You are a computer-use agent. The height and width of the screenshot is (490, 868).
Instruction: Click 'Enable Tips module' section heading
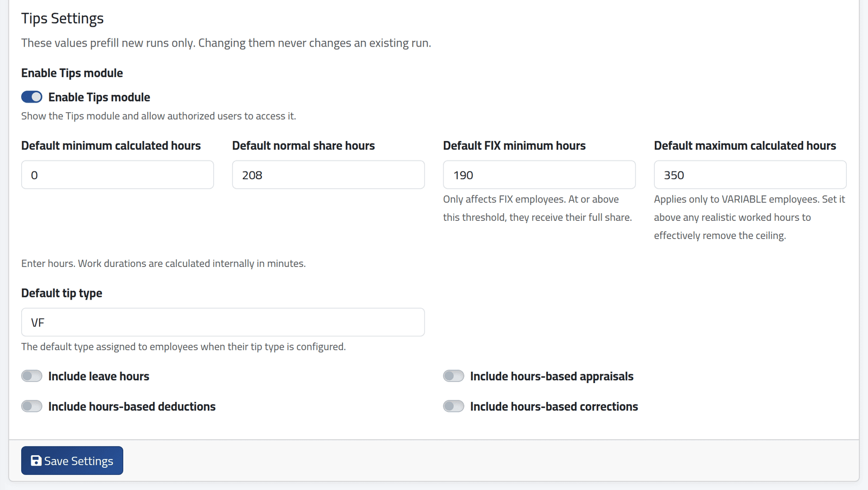[72, 73]
